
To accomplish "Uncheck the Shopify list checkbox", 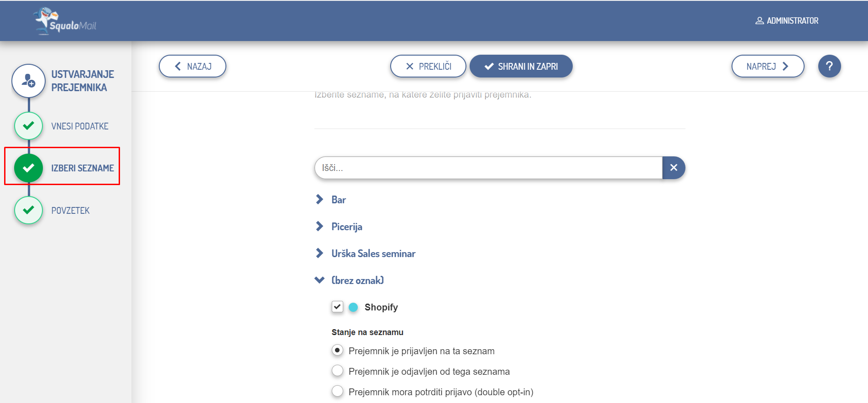I will pyautogui.click(x=337, y=307).
